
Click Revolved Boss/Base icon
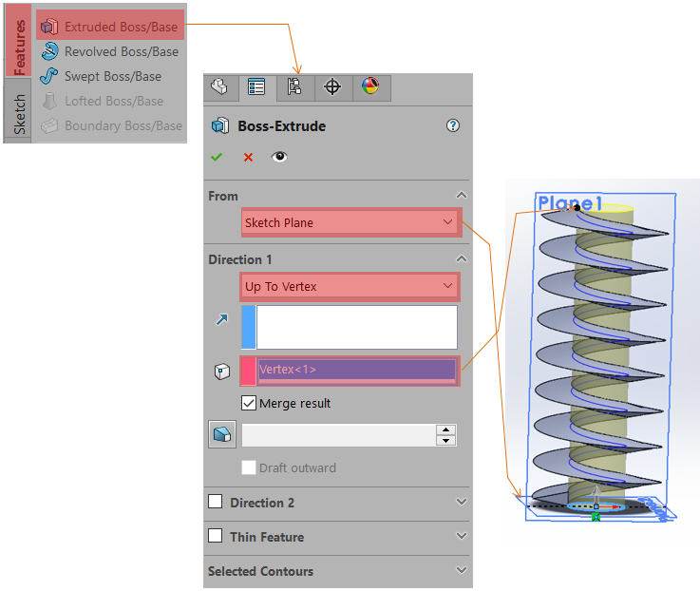click(49, 51)
